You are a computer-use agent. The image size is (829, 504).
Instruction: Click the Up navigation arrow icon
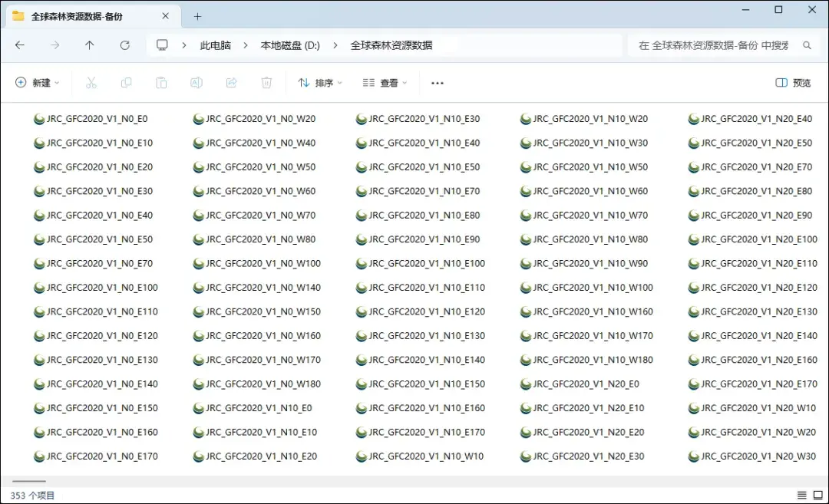[x=89, y=45]
